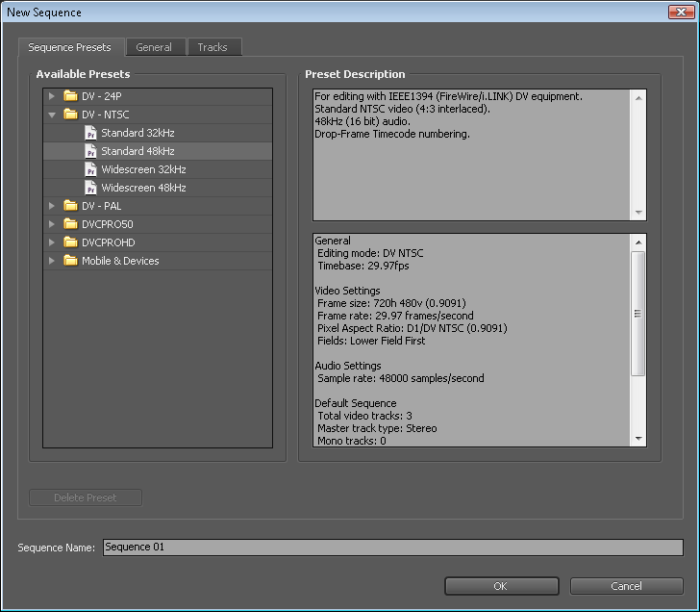Click 'Pixel Aspect Ratio: D1/DV NTSC' line

412,328
